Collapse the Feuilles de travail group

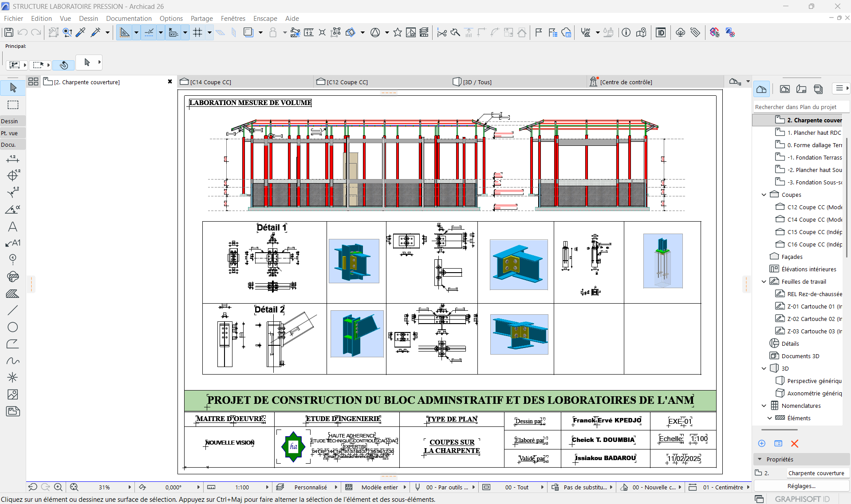click(x=764, y=281)
